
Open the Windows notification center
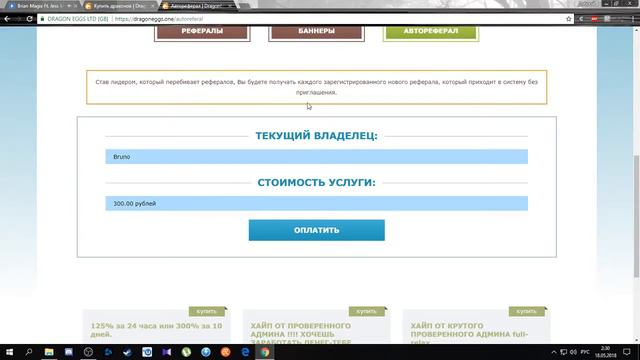click(627, 352)
